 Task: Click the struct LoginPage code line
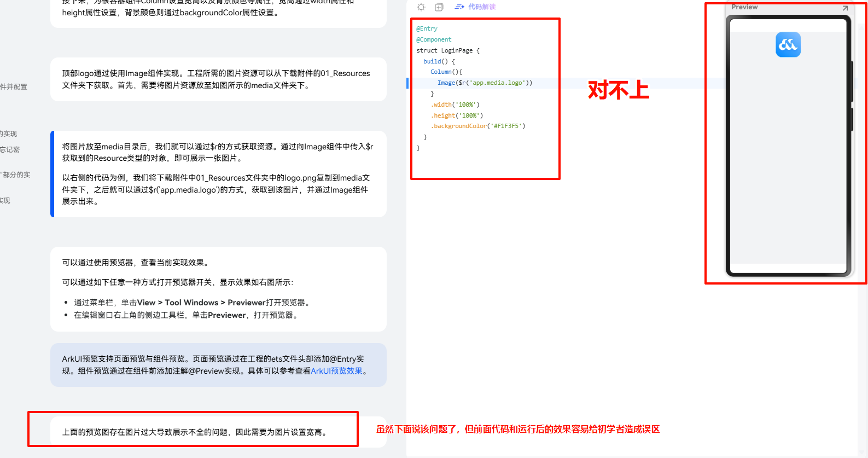447,50
